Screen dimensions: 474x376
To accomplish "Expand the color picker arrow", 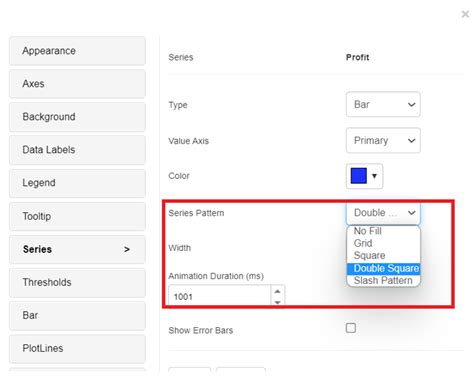I will pos(374,176).
